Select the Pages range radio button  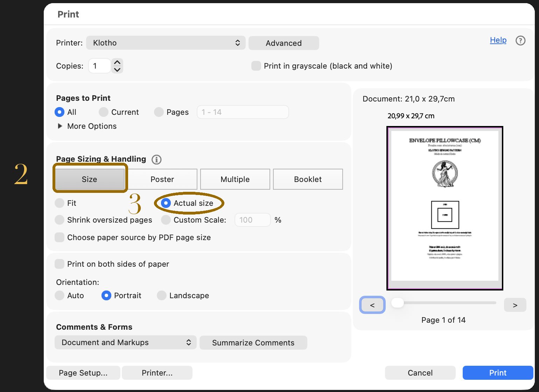[x=159, y=112]
